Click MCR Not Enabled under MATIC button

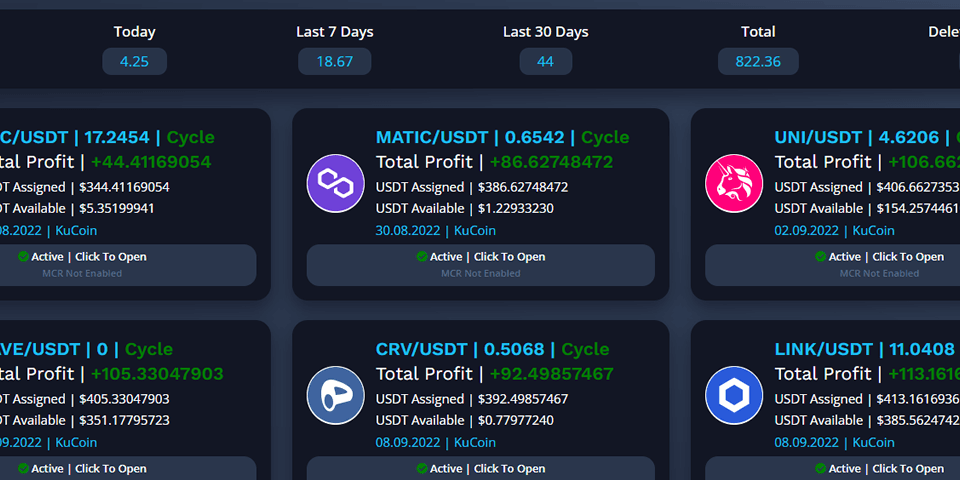[481, 274]
